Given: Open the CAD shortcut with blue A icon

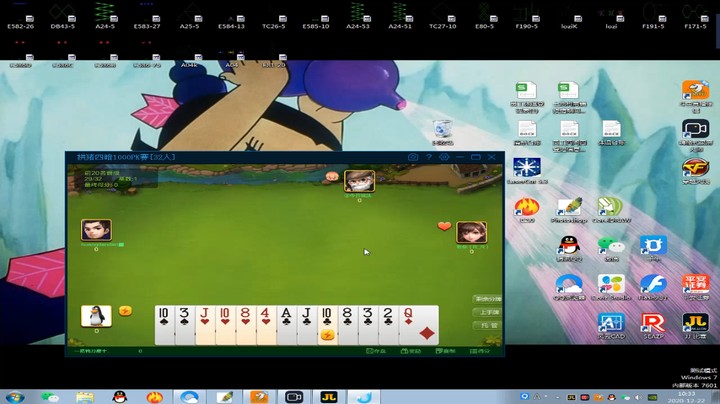Looking at the screenshot, I should click(x=611, y=326).
